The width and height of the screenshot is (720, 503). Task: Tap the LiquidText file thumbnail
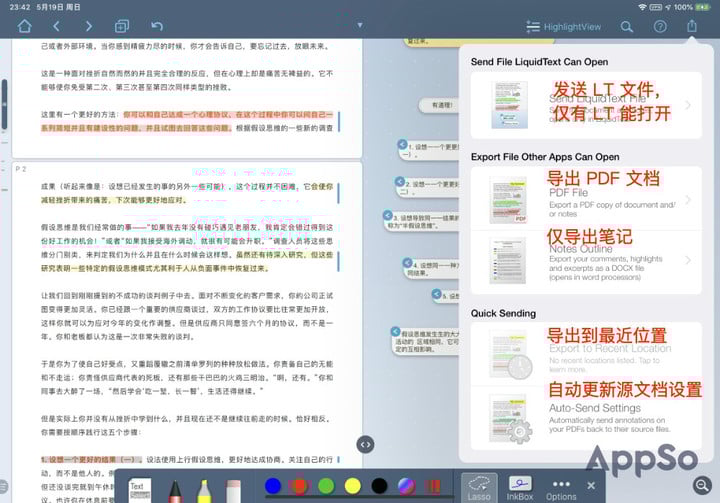(509, 105)
